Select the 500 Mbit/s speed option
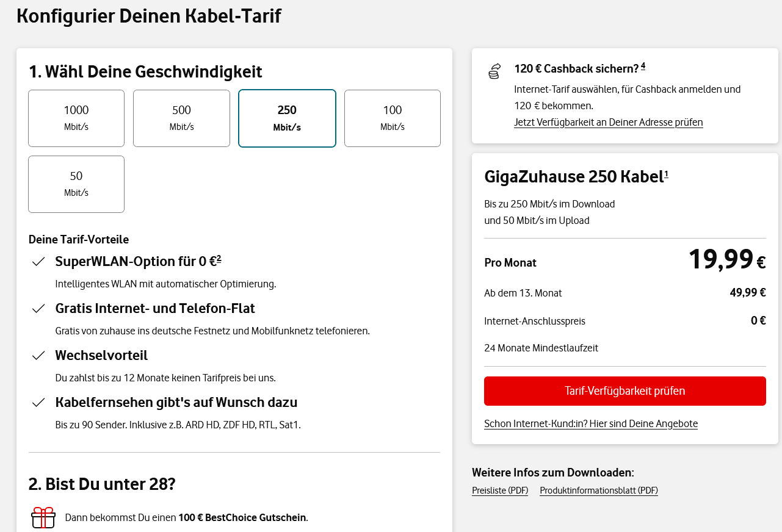The width and height of the screenshot is (782, 532). click(181, 118)
